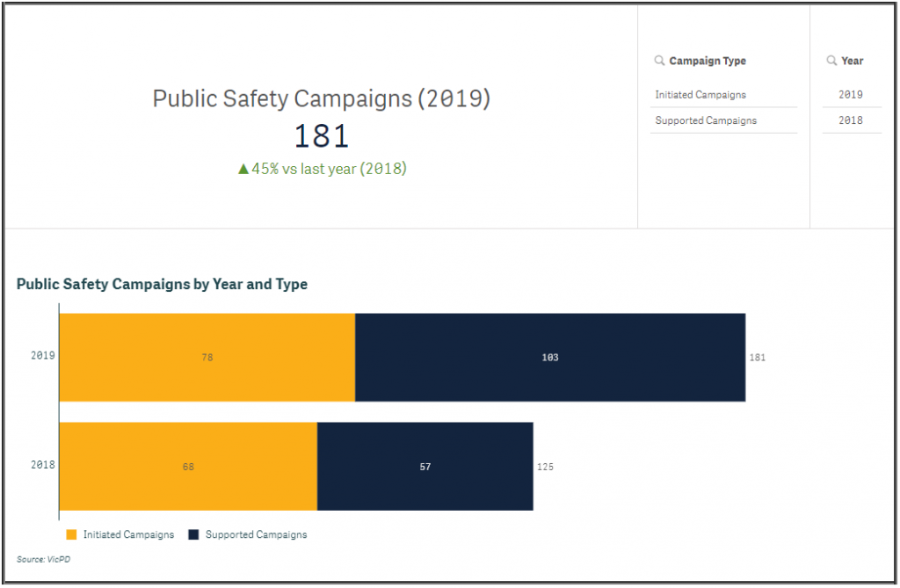Click the Public Safety Campaigns by Year chart title
The width and height of the screenshot is (900, 588).
pyautogui.click(x=162, y=285)
